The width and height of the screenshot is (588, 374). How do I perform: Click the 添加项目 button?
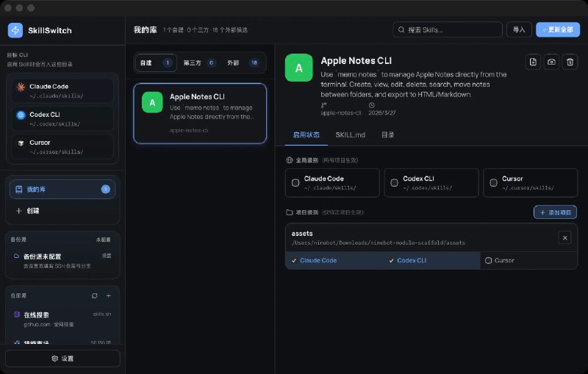(555, 212)
